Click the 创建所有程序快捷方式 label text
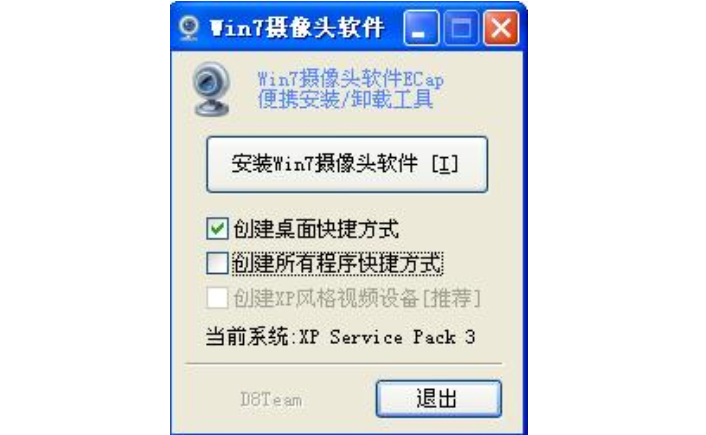This screenshot has height=435, width=706. (337, 263)
